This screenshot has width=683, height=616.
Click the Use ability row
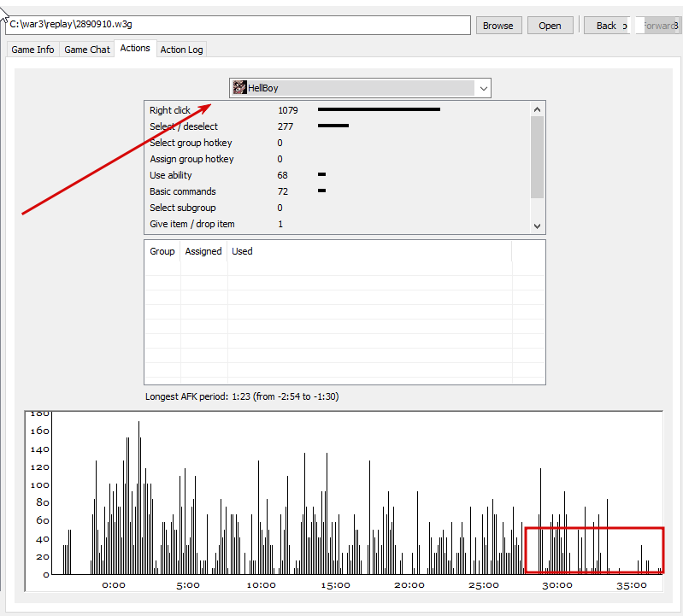pyautogui.click(x=338, y=175)
